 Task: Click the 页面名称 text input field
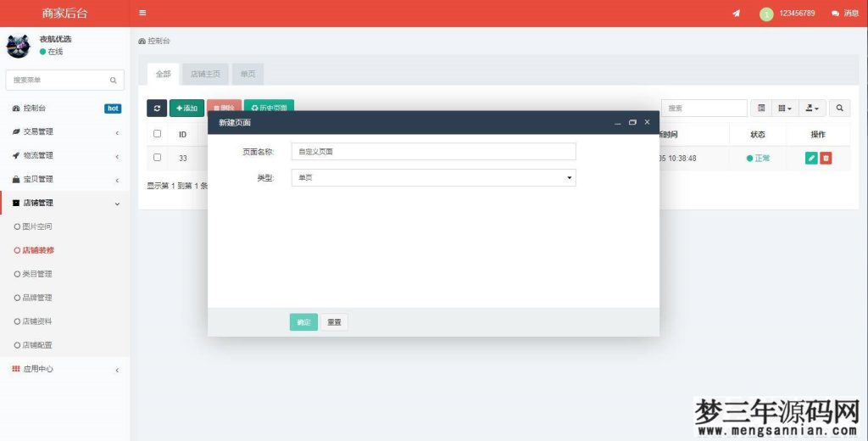(433, 151)
